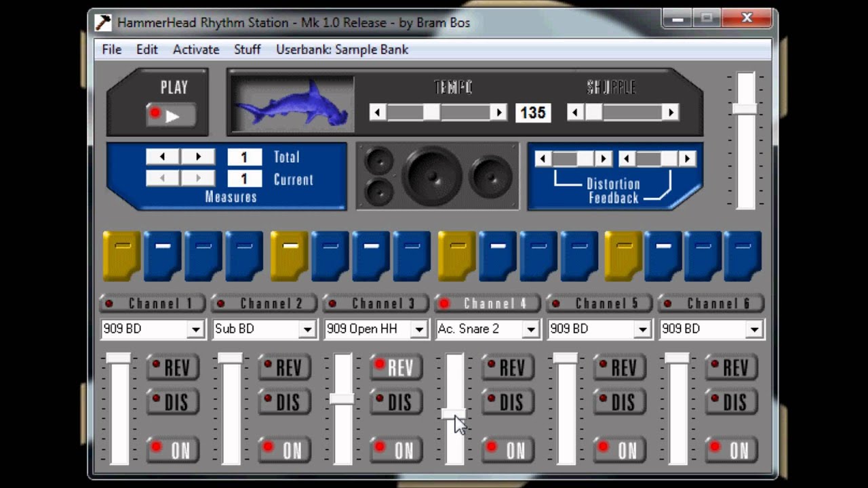Raise distortion using its right arrow
Image resolution: width=868 pixels, height=488 pixels.
click(604, 159)
